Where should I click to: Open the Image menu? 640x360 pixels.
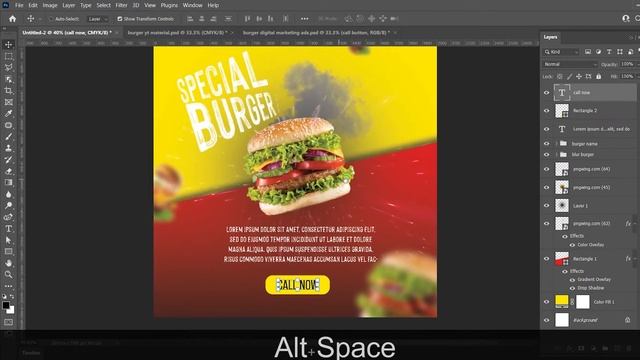(50, 5)
